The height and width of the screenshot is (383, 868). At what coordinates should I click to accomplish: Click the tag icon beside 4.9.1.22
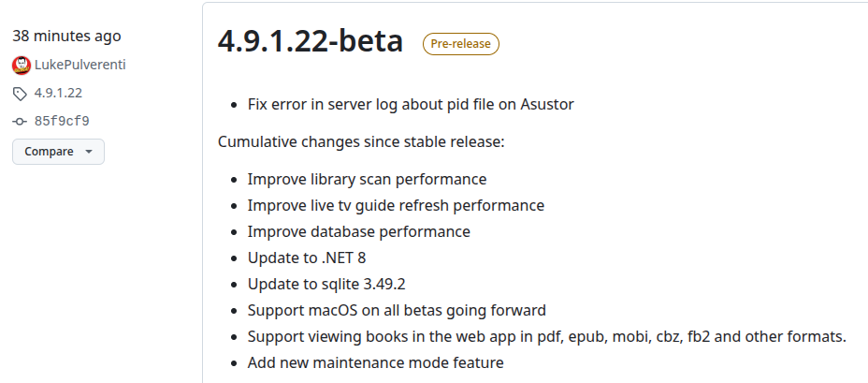pyautogui.click(x=21, y=93)
